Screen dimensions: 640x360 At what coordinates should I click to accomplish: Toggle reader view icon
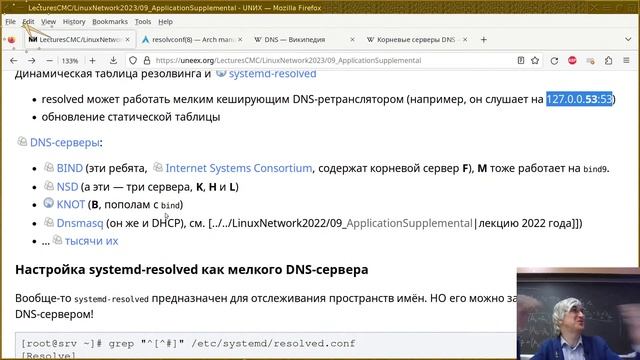click(x=520, y=60)
